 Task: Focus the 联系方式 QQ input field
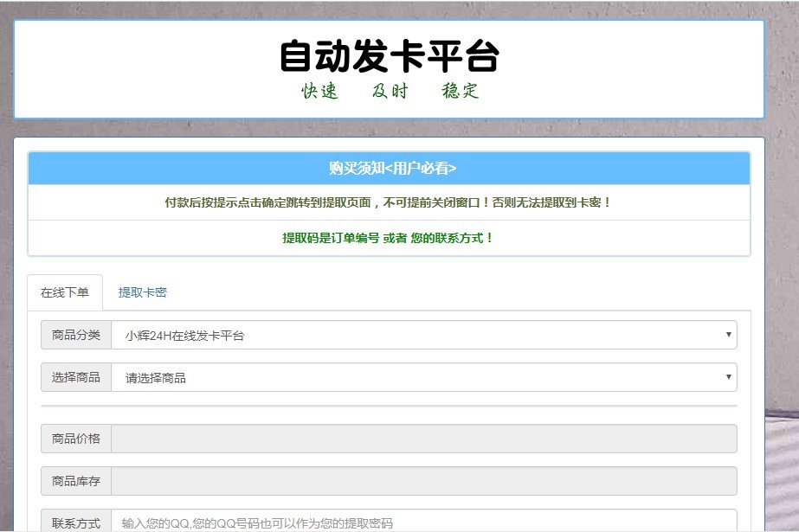424,522
